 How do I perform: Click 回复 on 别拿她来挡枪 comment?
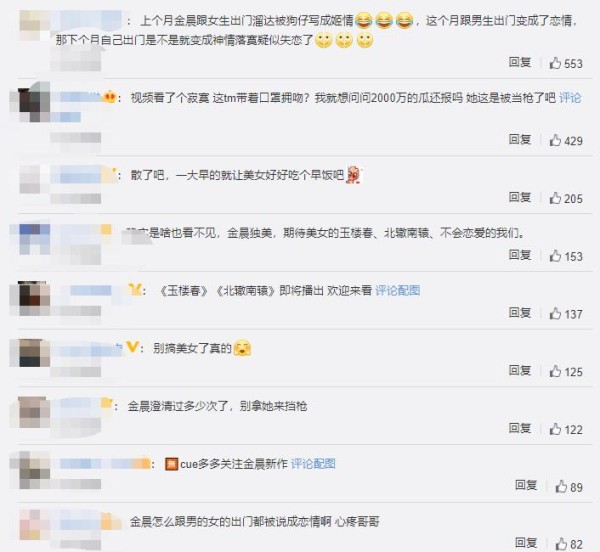click(x=520, y=428)
